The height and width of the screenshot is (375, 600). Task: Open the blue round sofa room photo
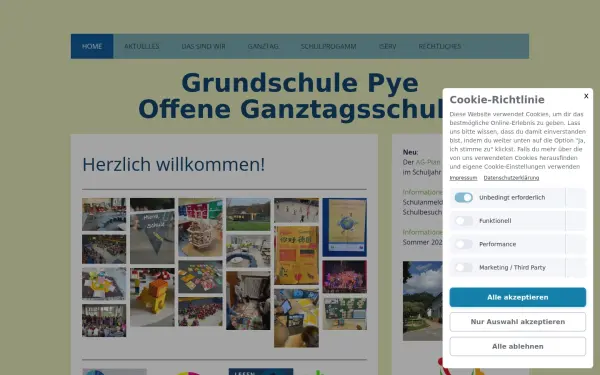pos(248,251)
